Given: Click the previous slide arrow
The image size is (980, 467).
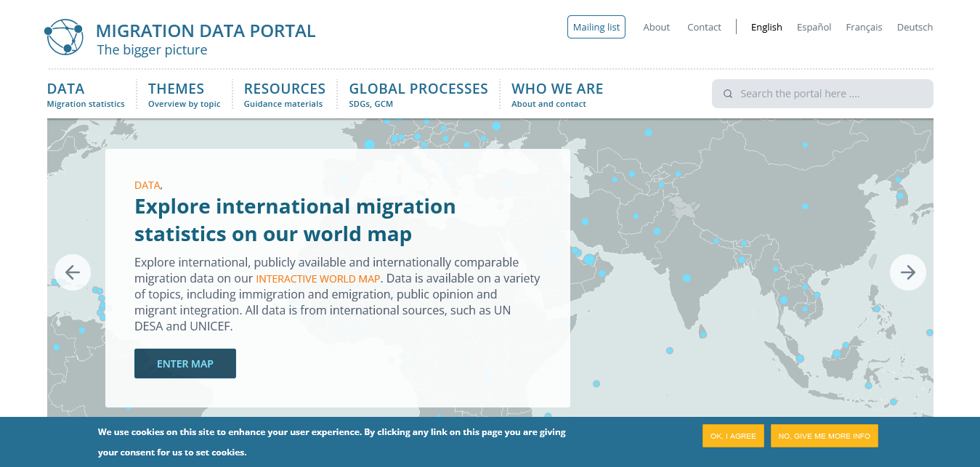Looking at the screenshot, I should pyautogui.click(x=73, y=272).
